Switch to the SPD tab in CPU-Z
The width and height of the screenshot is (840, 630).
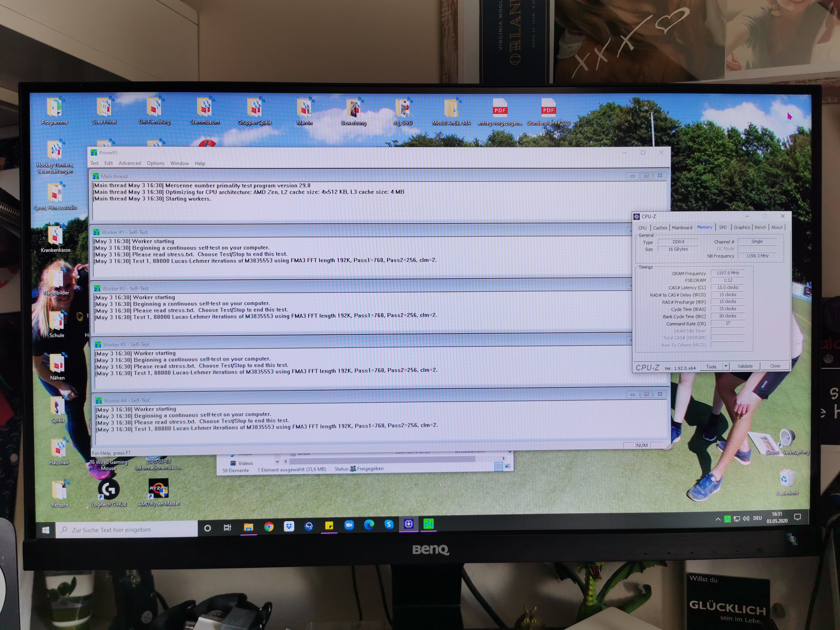(x=723, y=227)
